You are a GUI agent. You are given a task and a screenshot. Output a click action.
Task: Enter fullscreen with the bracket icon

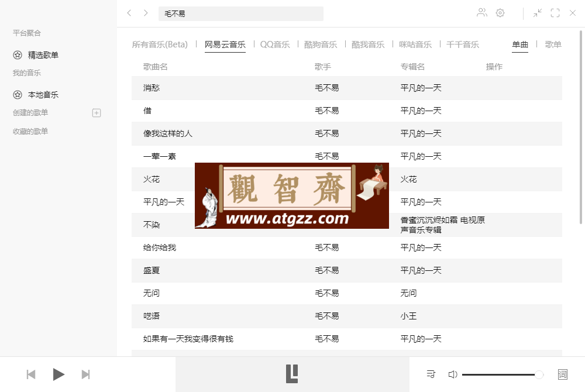pos(555,13)
